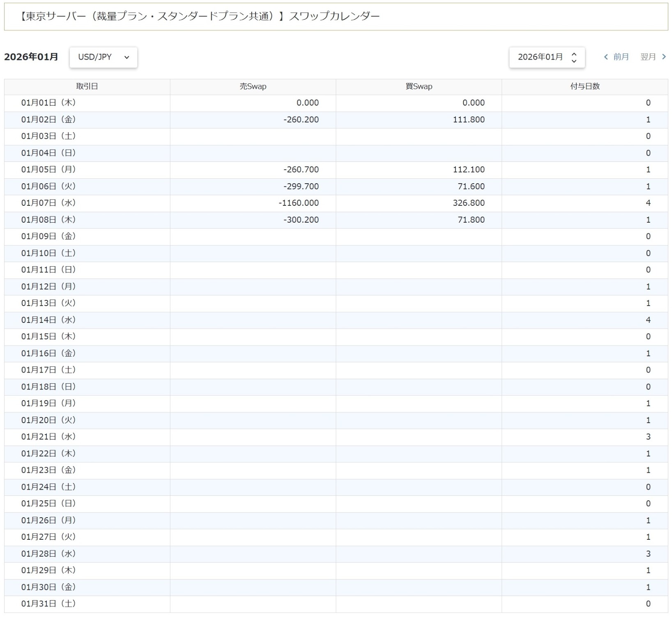Image resolution: width=672 pixels, height=617 pixels.
Task: Click the right chevron beside 翌月
Action: (x=664, y=57)
